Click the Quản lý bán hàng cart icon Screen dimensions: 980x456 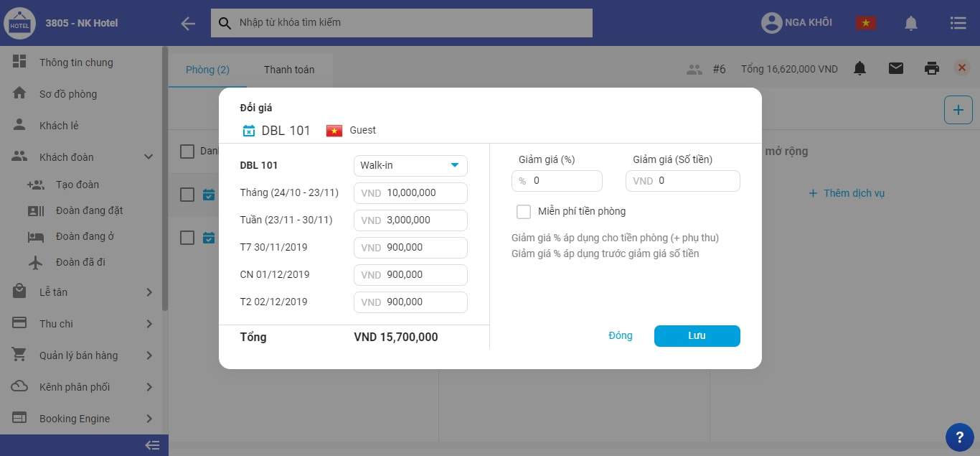[x=19, y=355]
